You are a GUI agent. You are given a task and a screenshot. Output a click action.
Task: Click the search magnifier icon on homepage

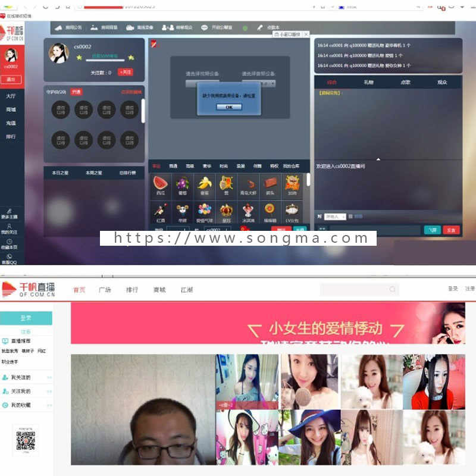tap(392, 289)
